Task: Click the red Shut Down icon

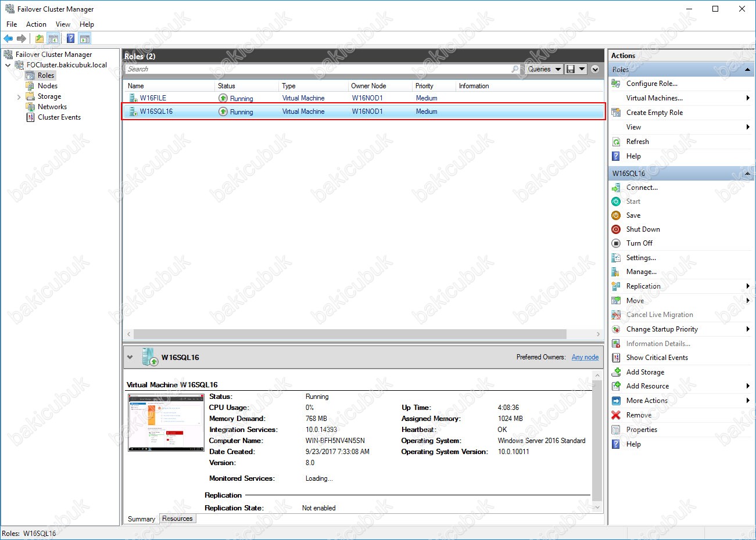Action: (616, 229)
